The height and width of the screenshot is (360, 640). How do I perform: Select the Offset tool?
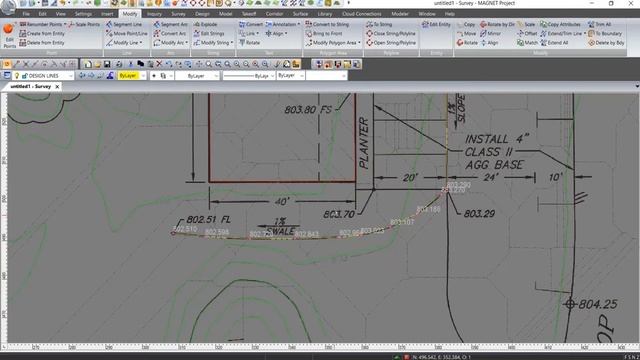click(x=527, y=33)
